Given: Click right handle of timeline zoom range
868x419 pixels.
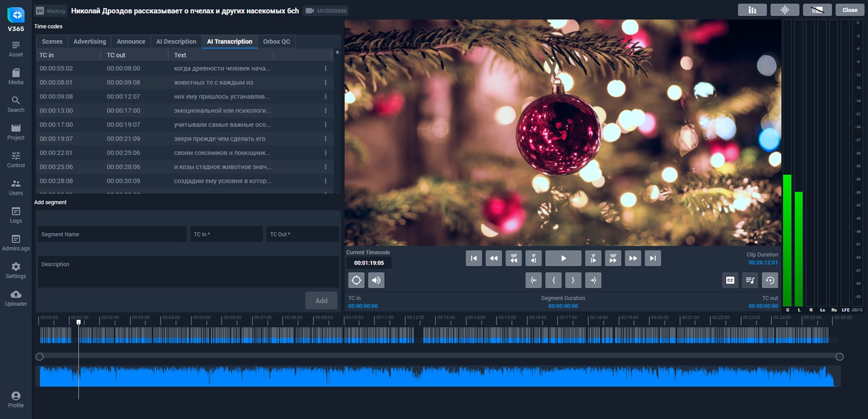Looking at the screenshot, I should [x=839, y=357].
